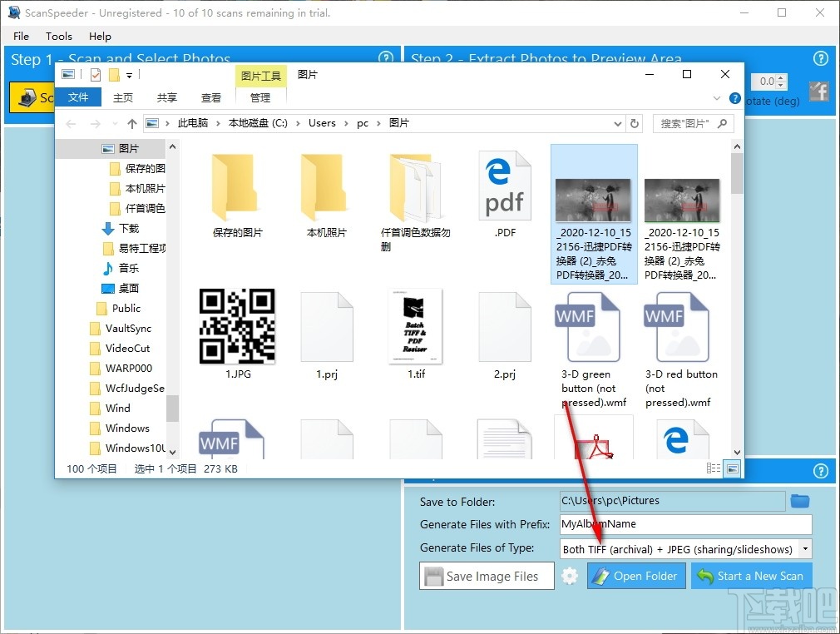This screenshot has height=634, width=840.
Task: Go up one folder level arrow
Action: click(x=132, y=124)
